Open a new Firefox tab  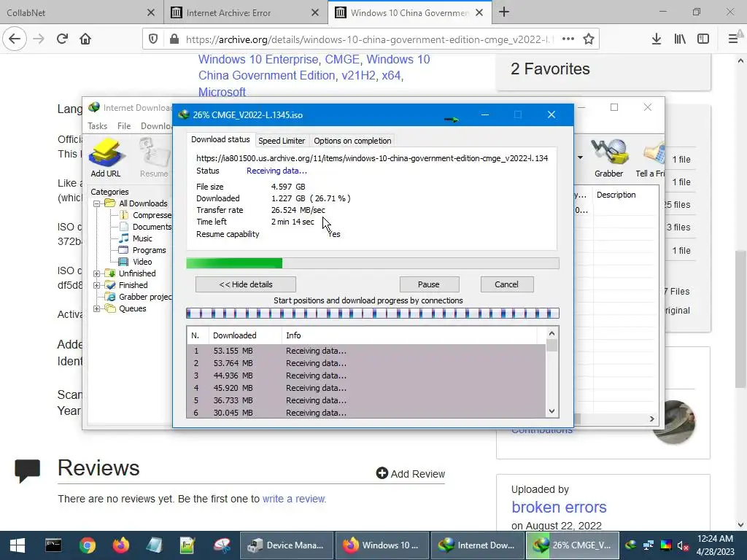[x=504, y=12]
